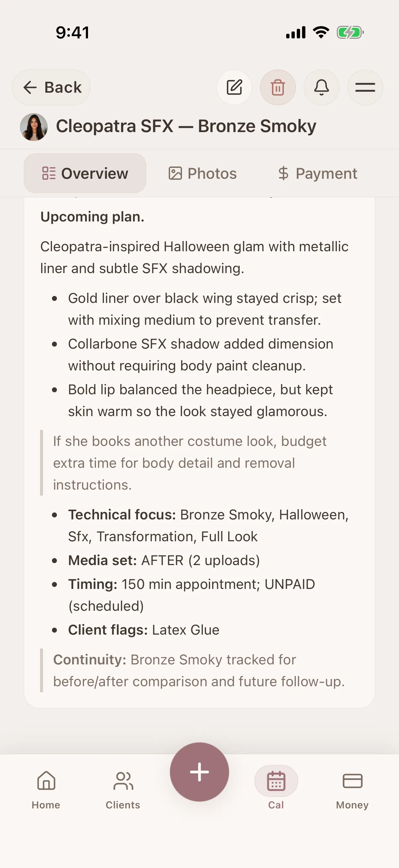Tap the edit pencil icon
Screen dimensions: 399x868
[234, 87]
